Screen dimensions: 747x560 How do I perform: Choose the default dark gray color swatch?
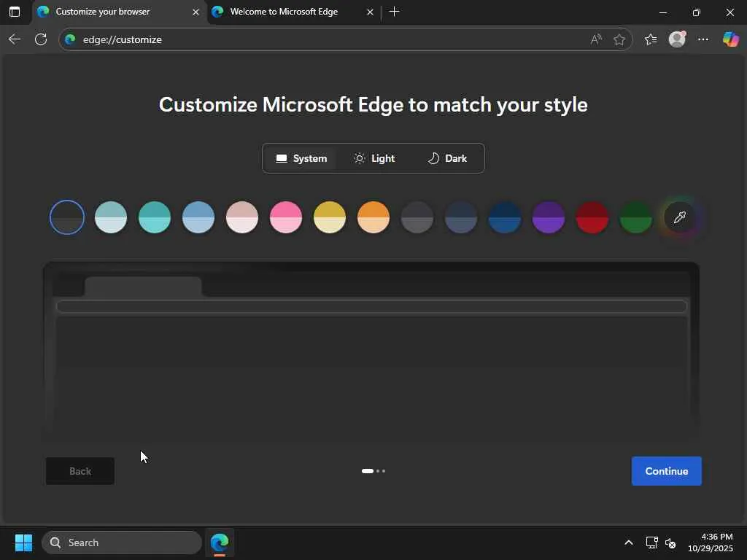pos(67,217)
